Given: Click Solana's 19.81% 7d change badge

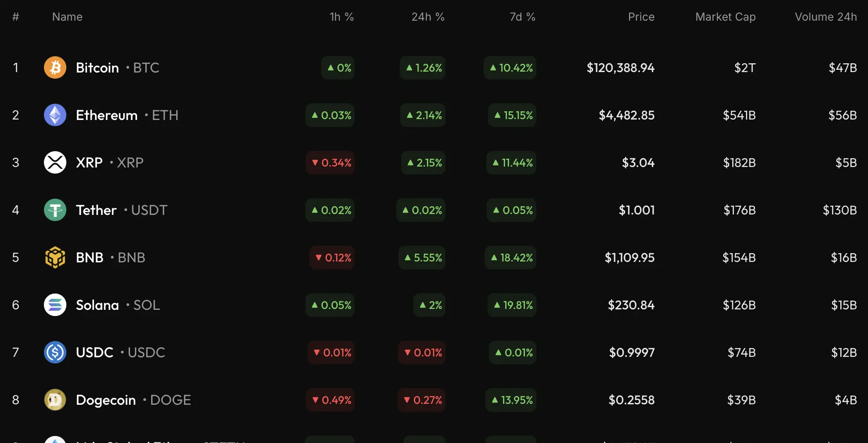Looking at the screenshot, I should [x=512, y=305].
